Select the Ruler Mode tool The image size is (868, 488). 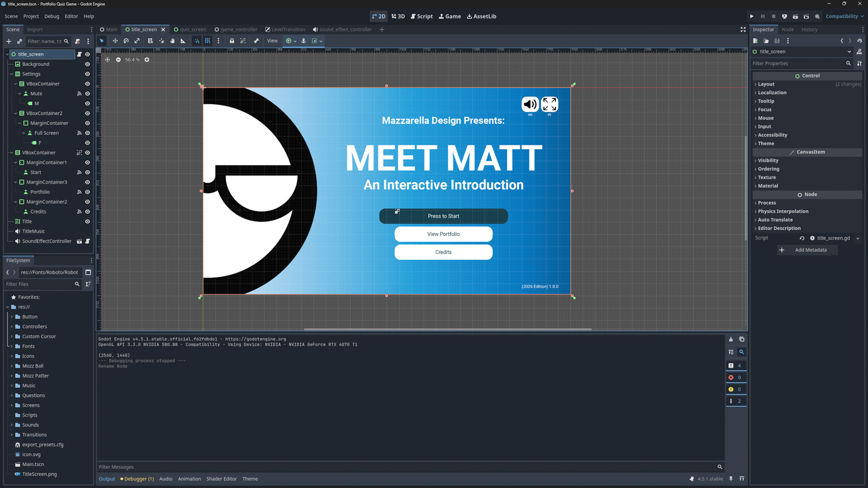[x=183, y=41]
